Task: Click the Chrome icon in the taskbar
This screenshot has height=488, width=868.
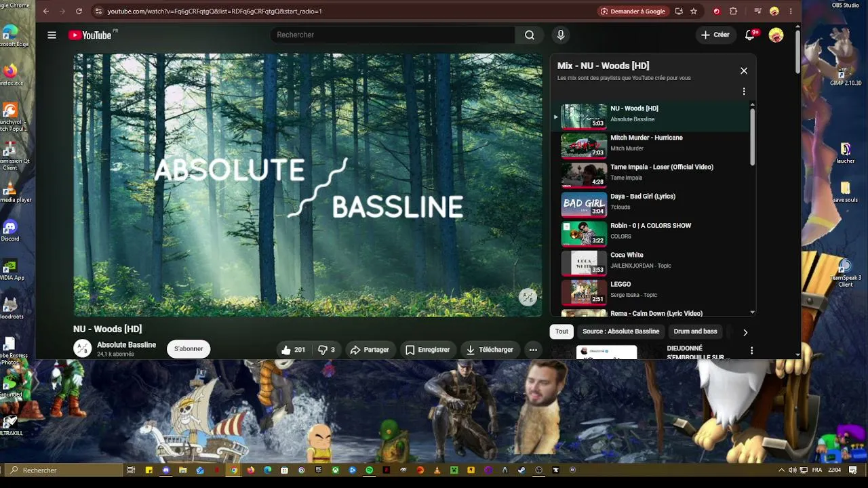Action: 234,470
